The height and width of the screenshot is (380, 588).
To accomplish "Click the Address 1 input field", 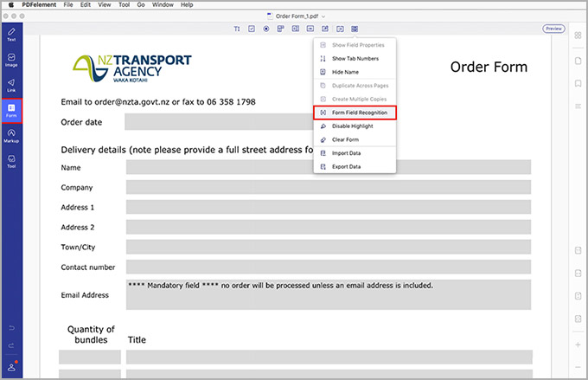I will click(x=329, y=207).
